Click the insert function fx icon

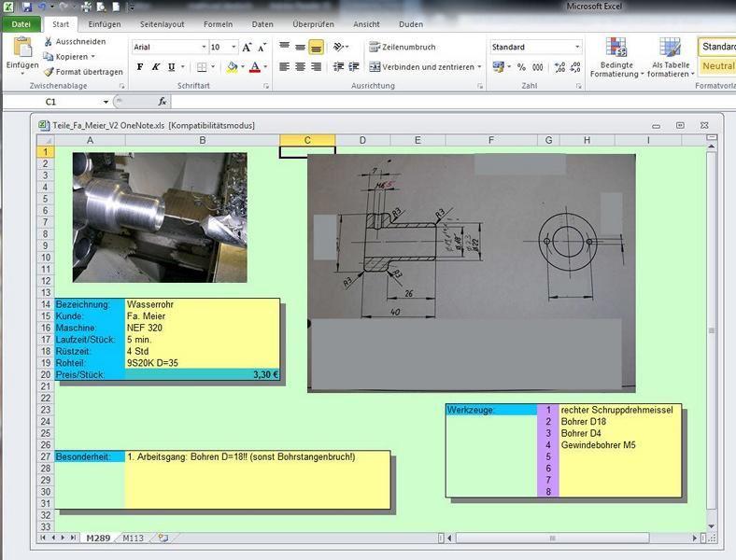163,102
